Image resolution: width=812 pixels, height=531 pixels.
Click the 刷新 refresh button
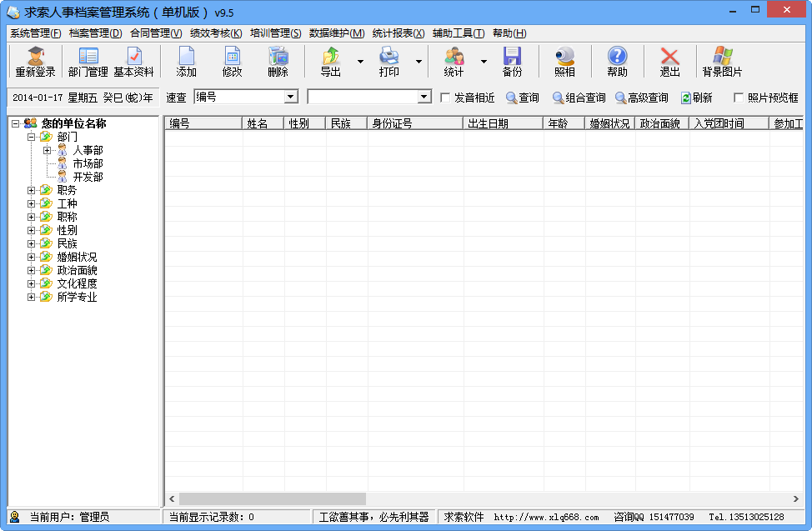click(x=696, y=98)
